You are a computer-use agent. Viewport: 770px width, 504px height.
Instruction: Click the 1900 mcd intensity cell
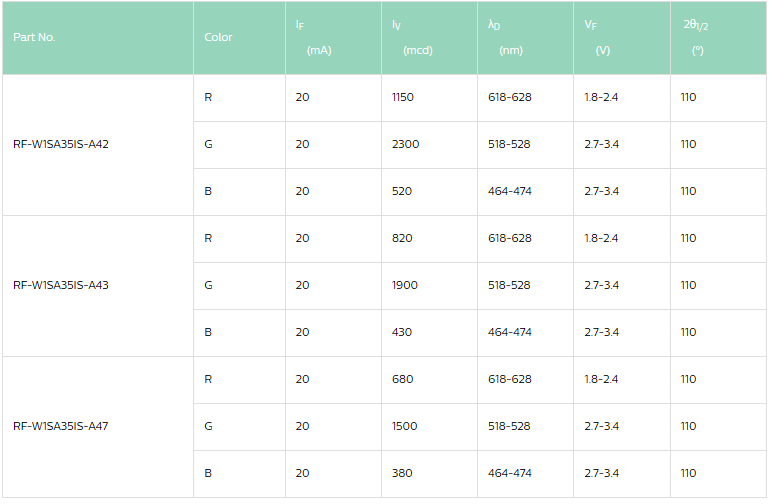[x=405, y=285]
